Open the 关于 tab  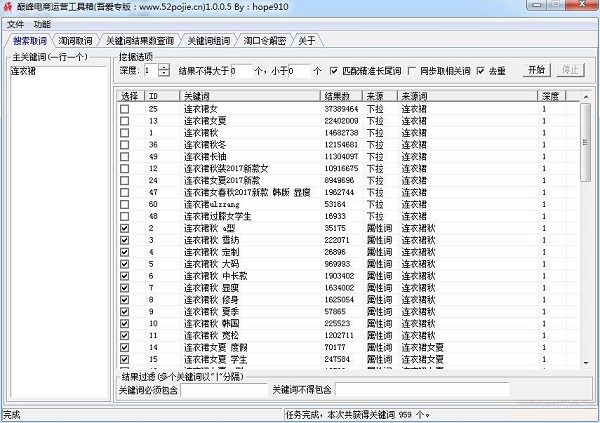pyautogui.click(x=307, y=41)
